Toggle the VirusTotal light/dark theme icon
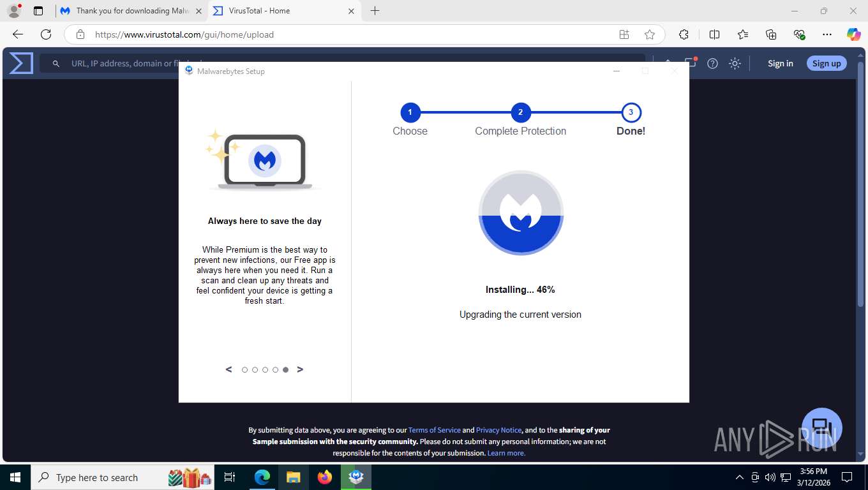Viewport: 868px width, 490px height. tap(735, 63)
